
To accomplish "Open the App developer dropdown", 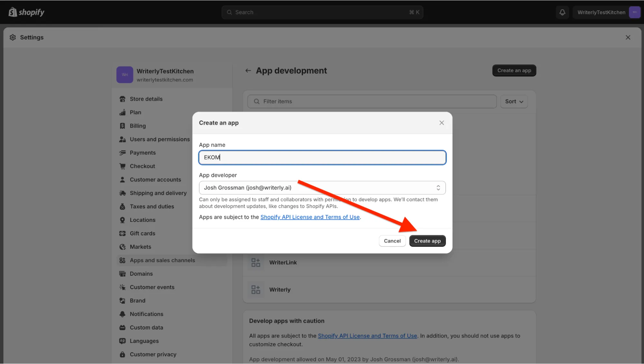I will [322, 188].
